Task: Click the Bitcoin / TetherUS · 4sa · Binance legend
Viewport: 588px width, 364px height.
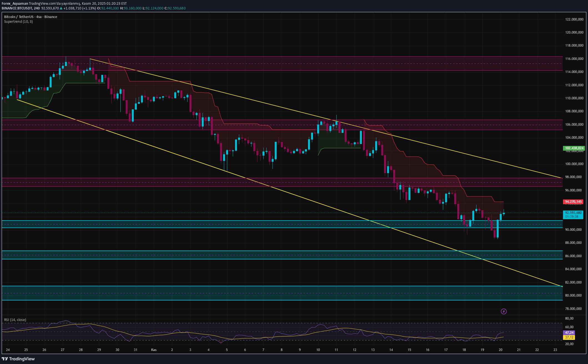Action: [30, 17]
